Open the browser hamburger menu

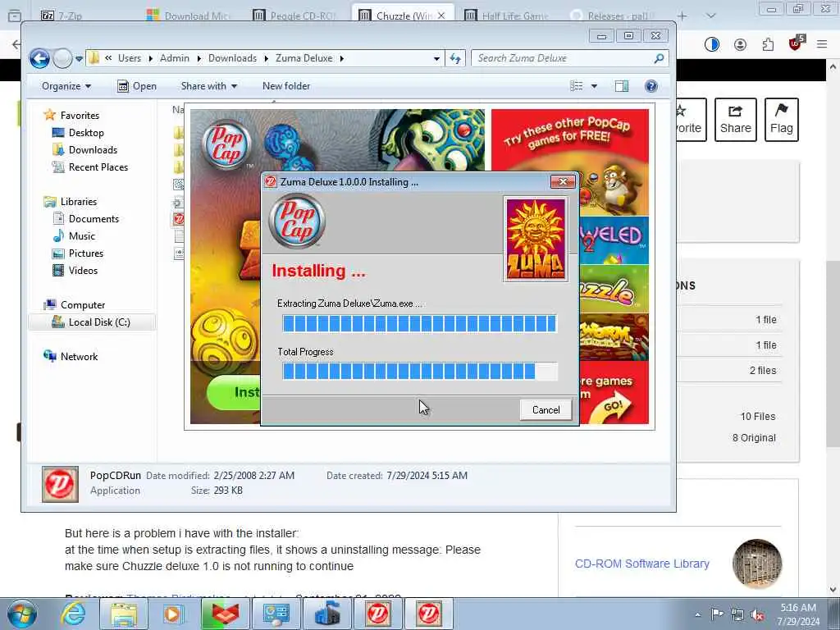coord(822,44)
